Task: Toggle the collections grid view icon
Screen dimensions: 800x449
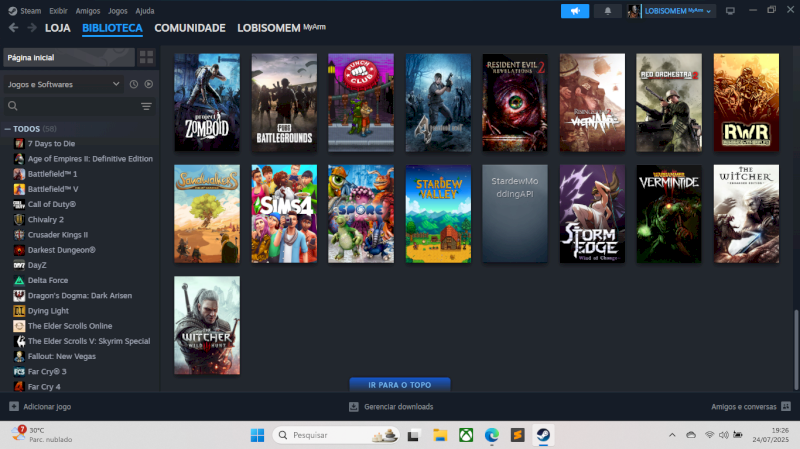Action: click(146, 57)
